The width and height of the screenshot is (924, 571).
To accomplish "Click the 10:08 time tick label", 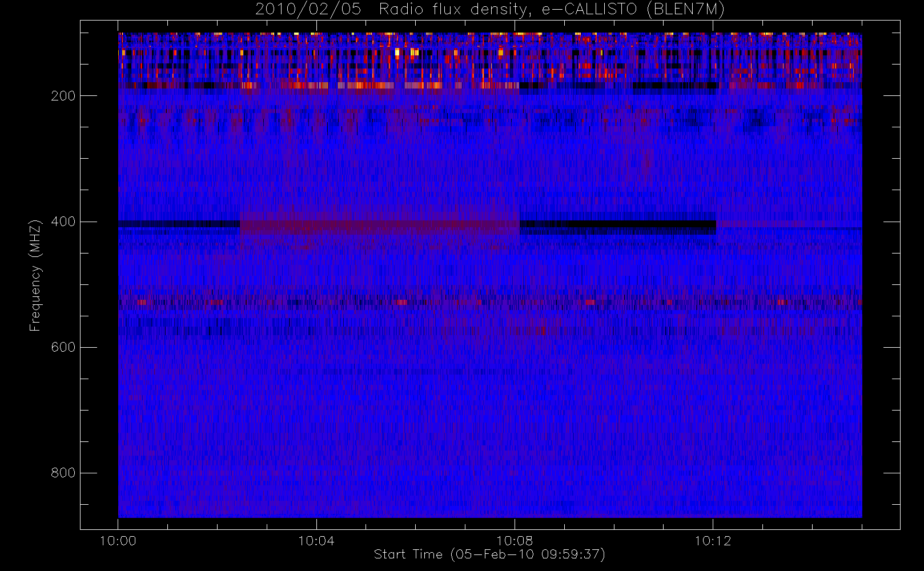I will pos(515,541).
